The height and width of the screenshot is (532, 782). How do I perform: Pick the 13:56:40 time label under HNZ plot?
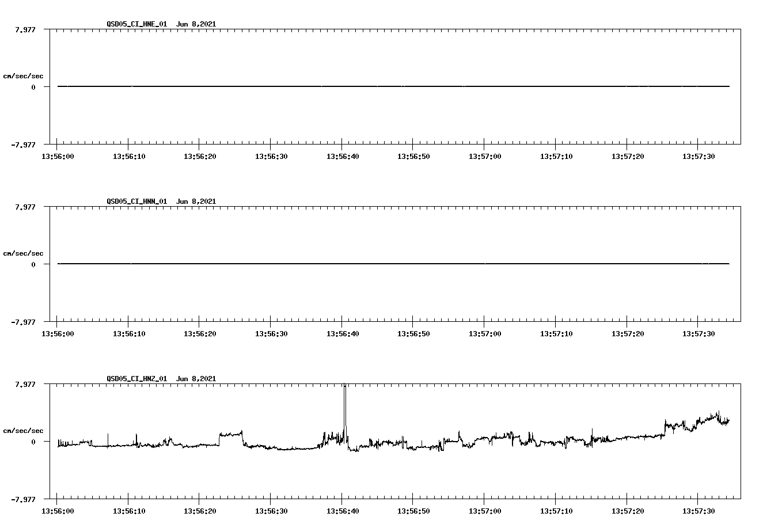343,511
